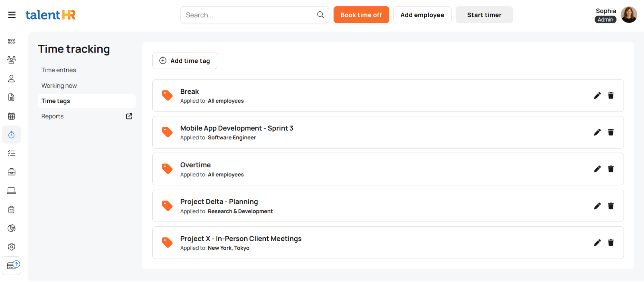Click the Add employee button

point(422,15)
